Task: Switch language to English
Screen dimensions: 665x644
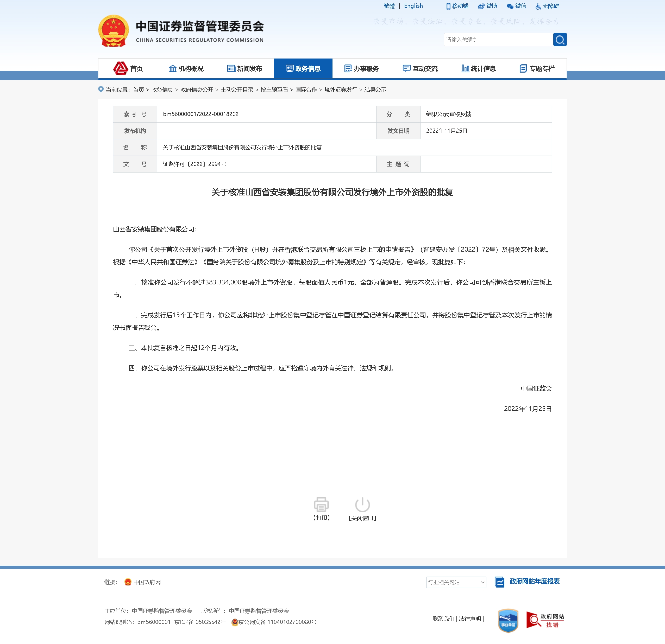Action: [x=413, y=6]
